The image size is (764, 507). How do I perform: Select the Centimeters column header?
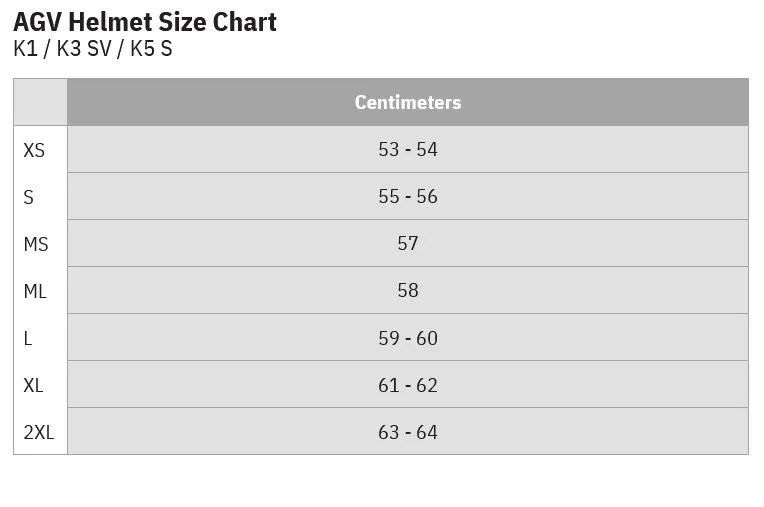[x=408, y=102]
